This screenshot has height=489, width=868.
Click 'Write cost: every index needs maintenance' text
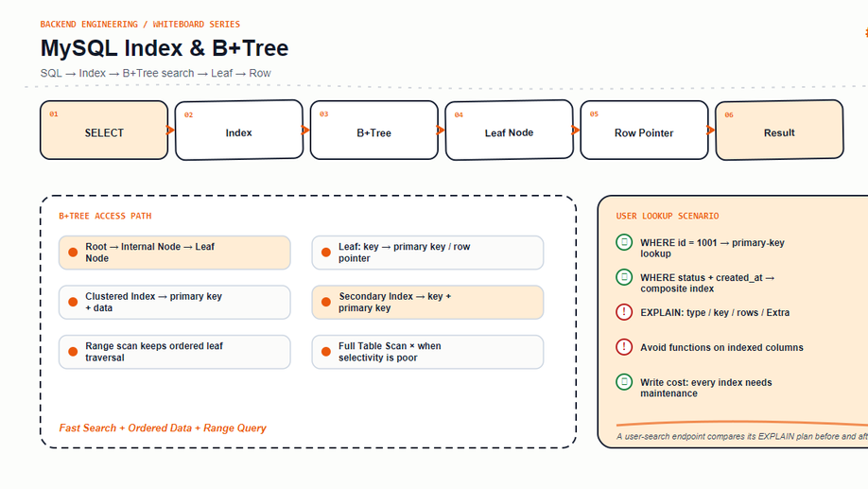(706, 388)
